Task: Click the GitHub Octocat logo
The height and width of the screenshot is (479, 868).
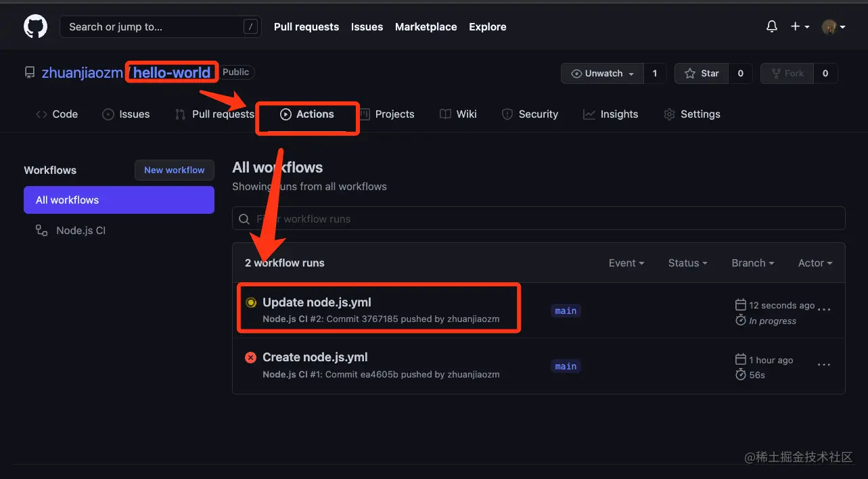Action: [x=35, y=27]
